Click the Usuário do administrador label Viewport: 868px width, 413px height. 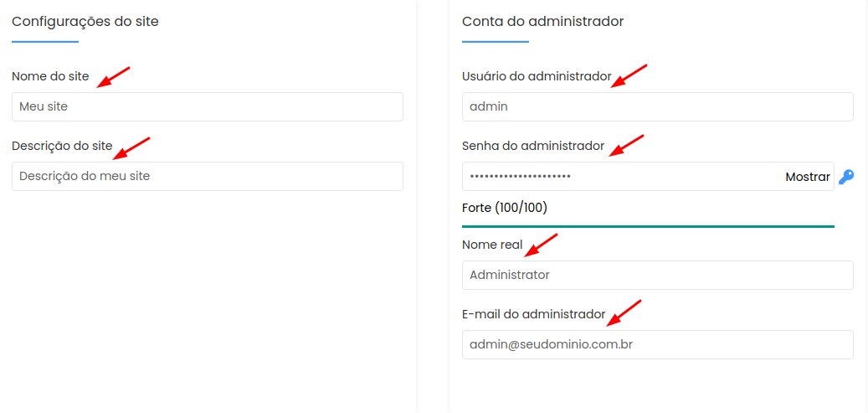coord(537,76)
